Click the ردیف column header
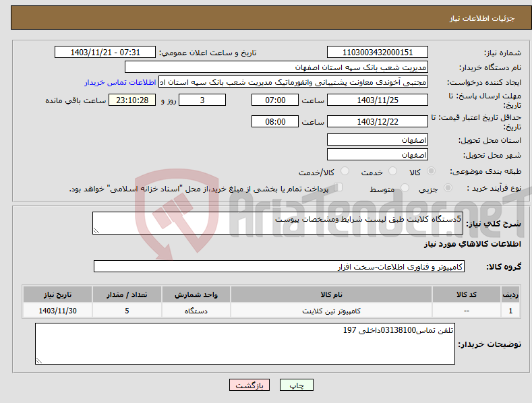 point(510,294)
